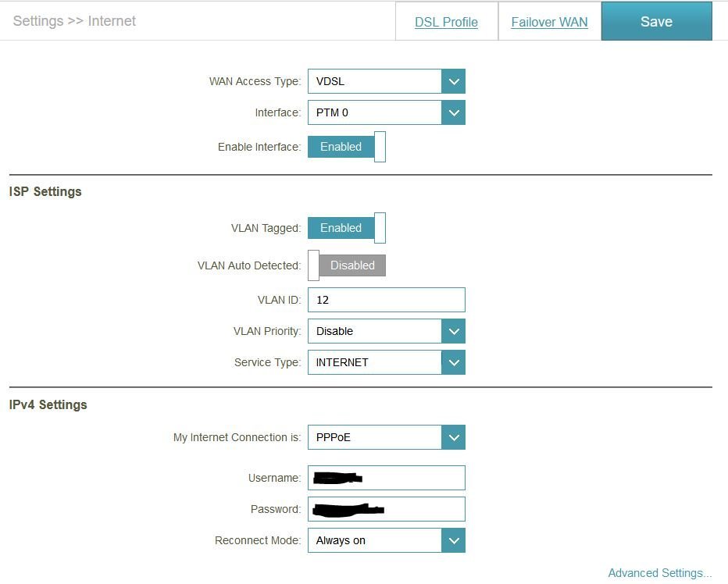Screen dimensions: 728x584
Task: Open the Advanced Settings link
Action: point(659,573)
